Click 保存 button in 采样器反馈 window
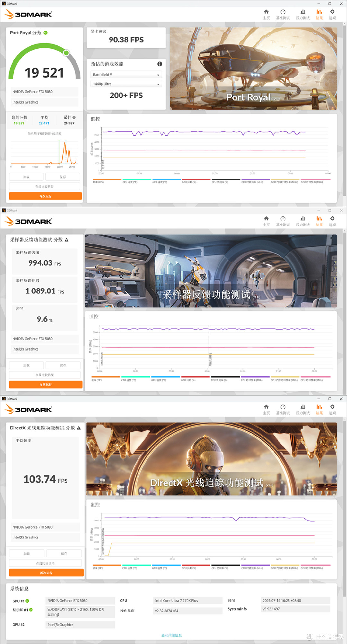 click(63, 365)
